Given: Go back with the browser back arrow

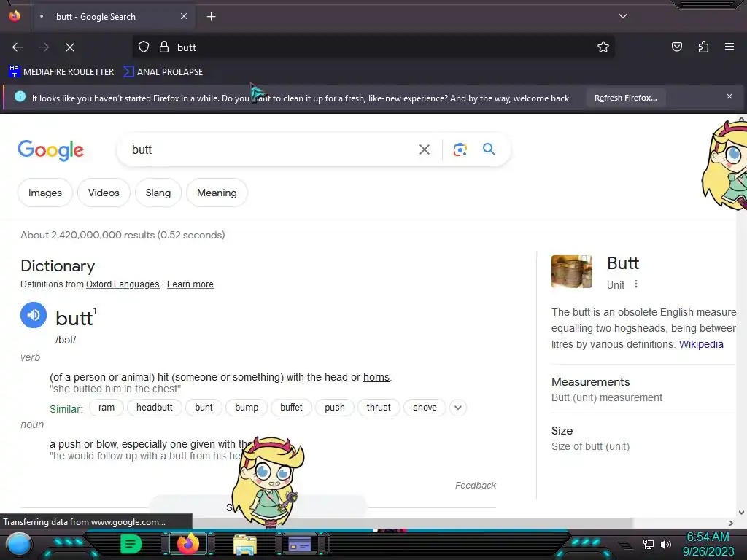Looking at the screenshot, I should click(x=18, y=47).
